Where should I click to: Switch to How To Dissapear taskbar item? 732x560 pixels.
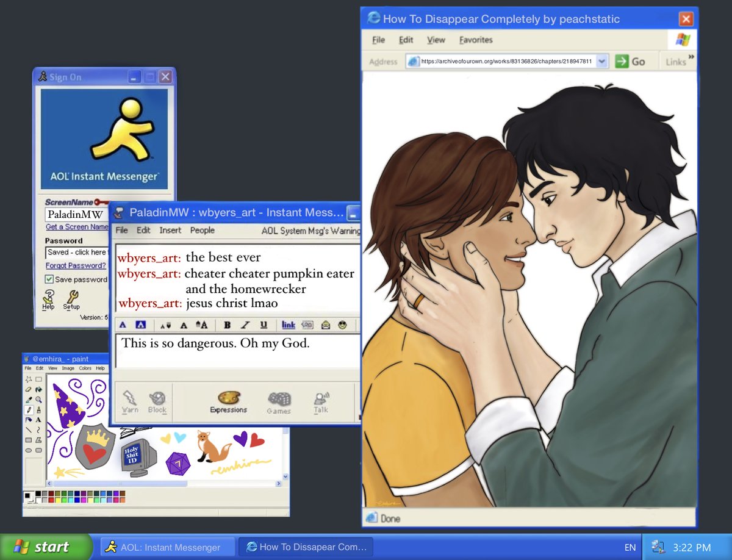pyautogui.click(x=306, y=547)
